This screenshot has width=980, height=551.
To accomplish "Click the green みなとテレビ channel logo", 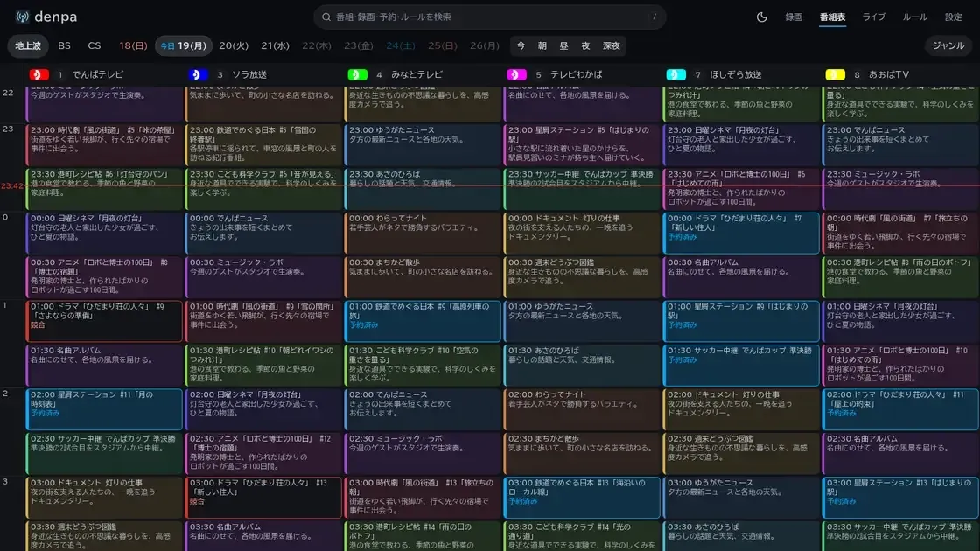I will (x=358, y=74).
